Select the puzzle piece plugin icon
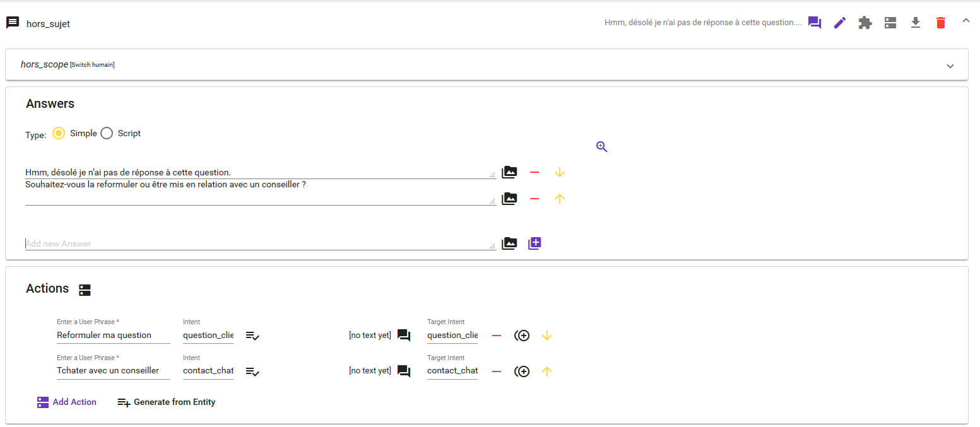The height and width of the screenshot is (427, 980). coord(865,22)
